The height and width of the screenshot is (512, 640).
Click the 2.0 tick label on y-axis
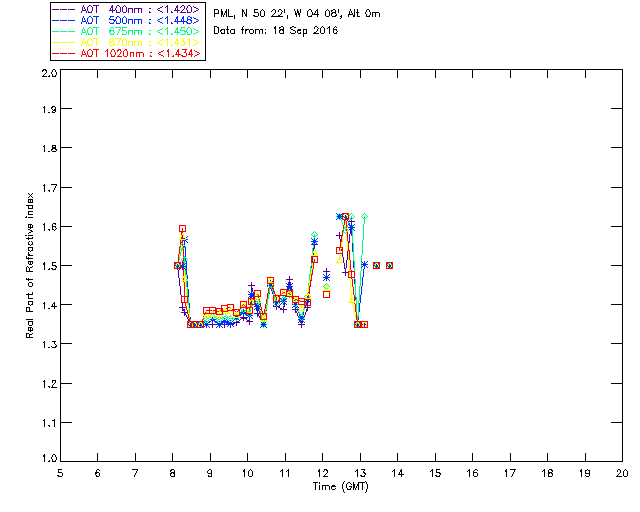(47, 75)
